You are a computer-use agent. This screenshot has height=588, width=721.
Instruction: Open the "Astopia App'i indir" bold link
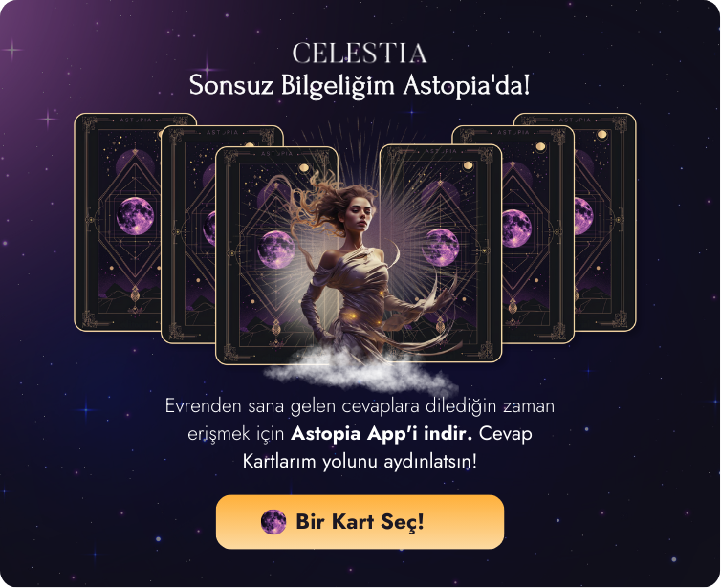[382, 433]
